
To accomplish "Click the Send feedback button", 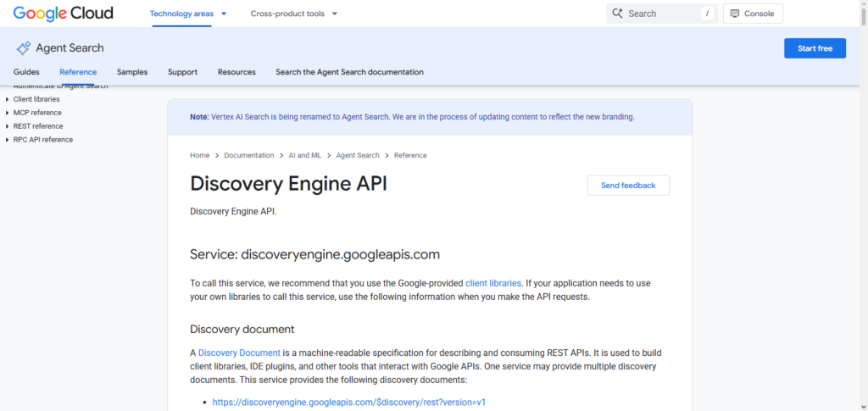I will (x=628, y=186).
